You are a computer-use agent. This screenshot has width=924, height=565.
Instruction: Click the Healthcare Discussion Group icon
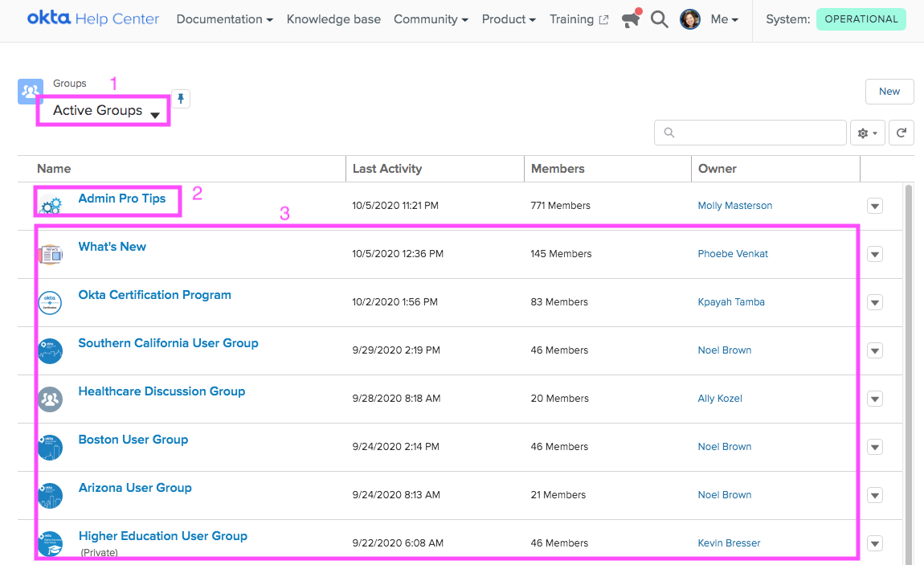(50, 399)
